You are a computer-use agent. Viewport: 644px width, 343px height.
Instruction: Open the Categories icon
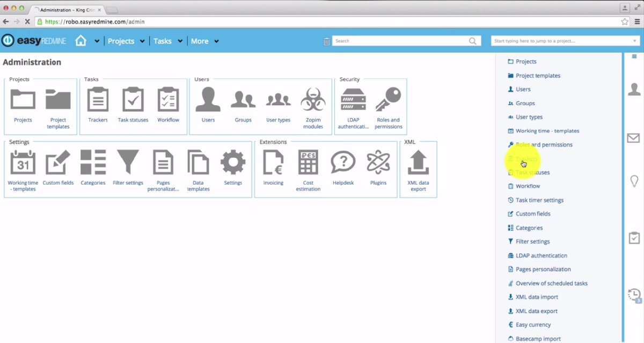point(93,162)
